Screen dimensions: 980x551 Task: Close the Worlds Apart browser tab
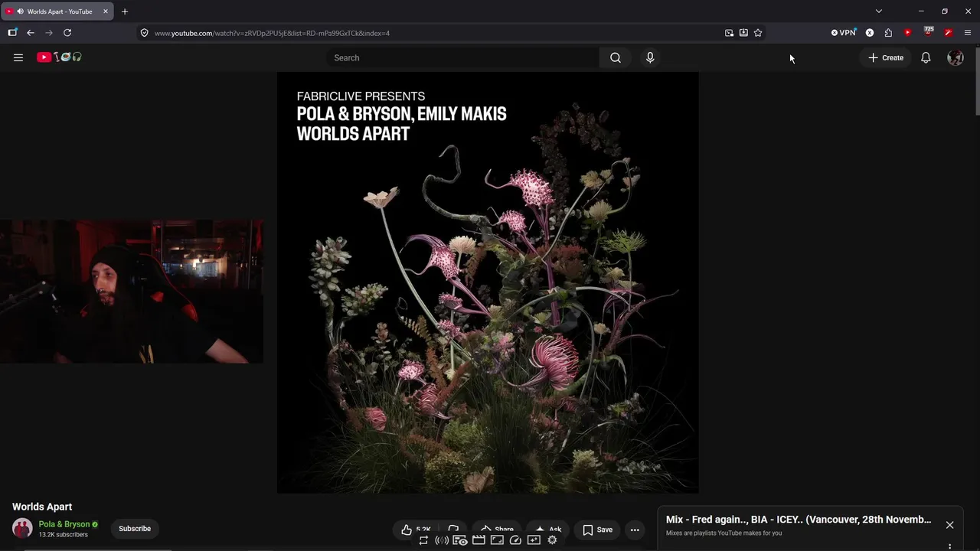tap(106, 11)
